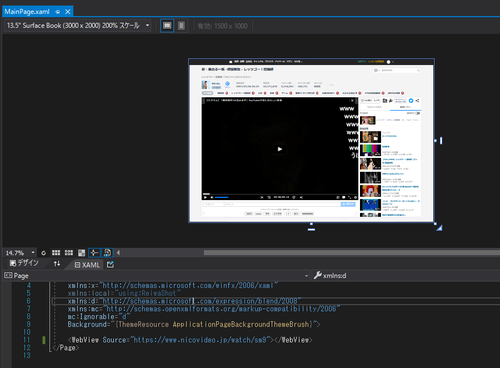500x368 pixels.
Task: Open the MainPage.xaml document tab
Action: pyautogui.click(x=27, y=12)
